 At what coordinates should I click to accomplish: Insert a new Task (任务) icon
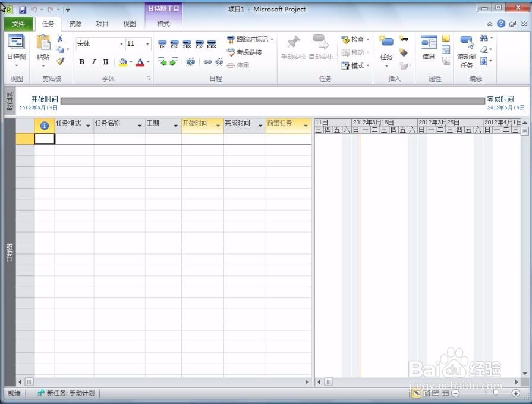point(386,42)
